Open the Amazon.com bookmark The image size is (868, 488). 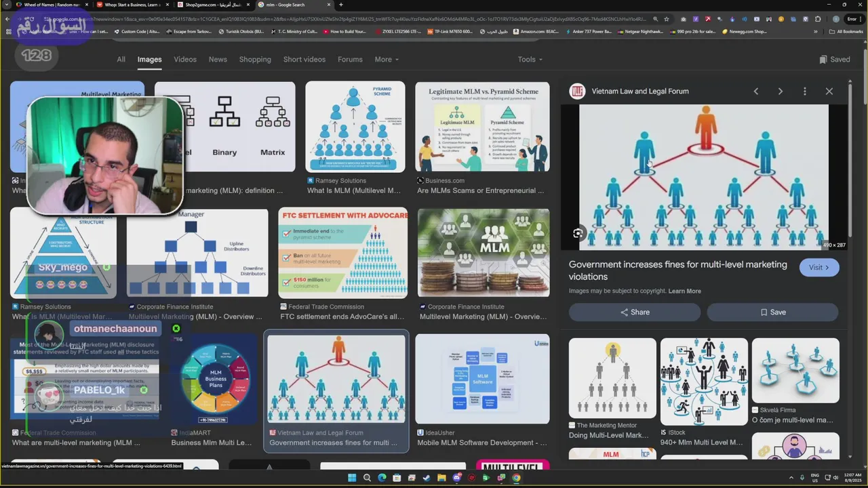pos(536,31)
